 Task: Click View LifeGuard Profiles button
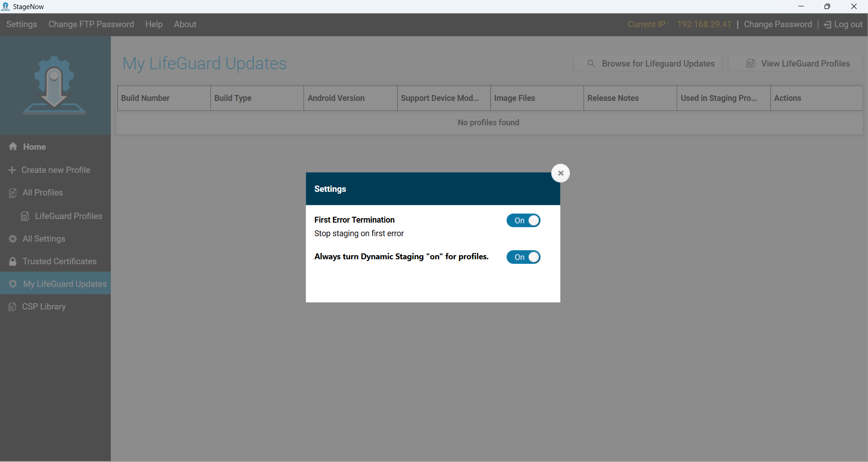pyautogui.click(x=796, y=63)
